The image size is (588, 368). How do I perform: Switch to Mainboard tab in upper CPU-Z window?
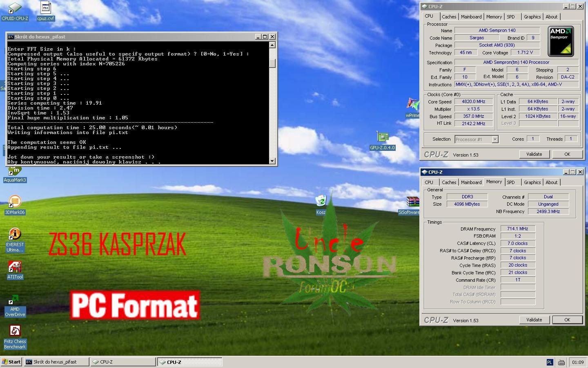[471, 17]
